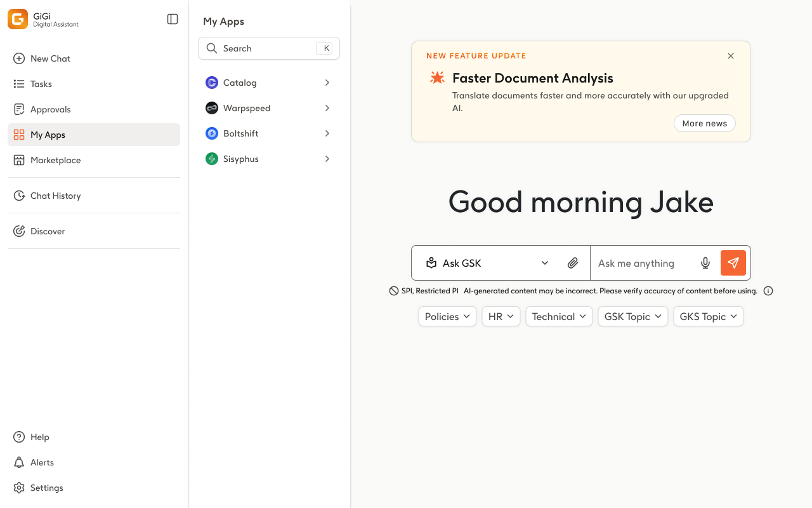Click the More news button

coord(705,123)
